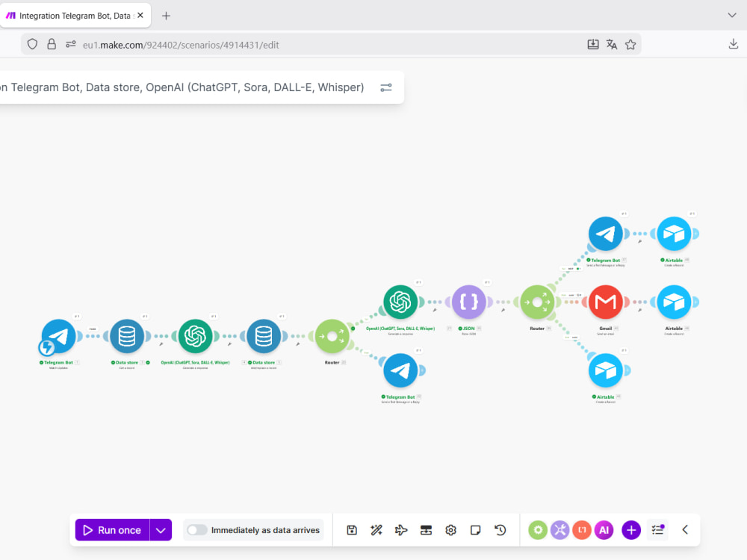Click the JSON label under the purple module

[x=469, y=329]
